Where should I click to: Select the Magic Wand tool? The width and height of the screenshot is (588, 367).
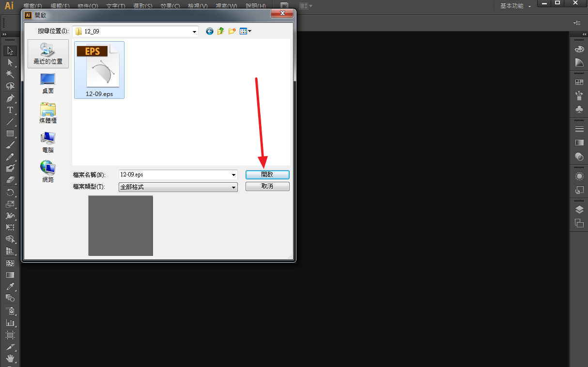click(x=10, y=74)
